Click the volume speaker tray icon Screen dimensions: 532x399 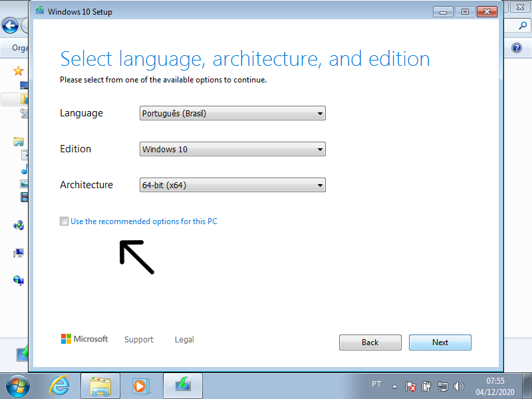point(458,386)
